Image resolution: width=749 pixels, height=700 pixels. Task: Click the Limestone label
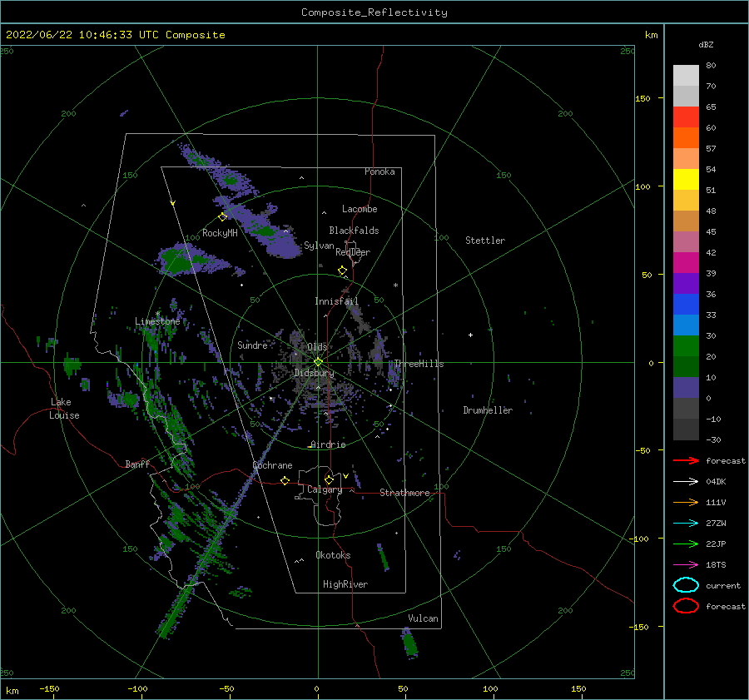point(157,321)
